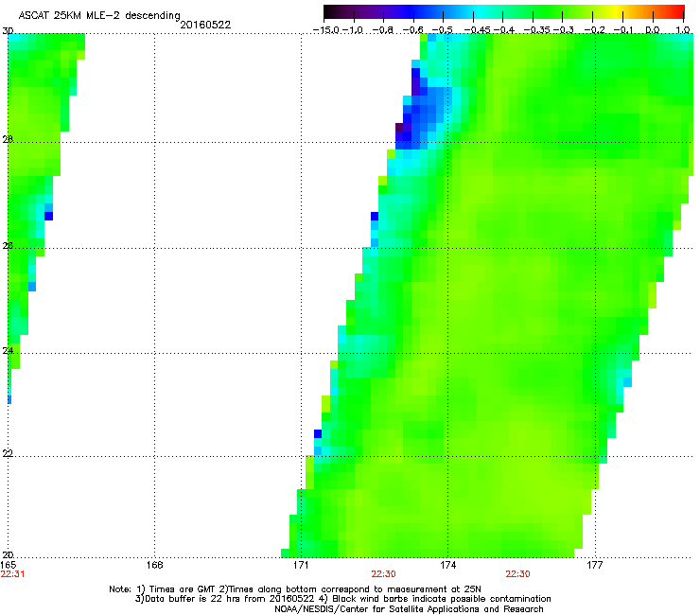This screenshot has width=700, height=615.
Task: Click the -0.4 colorbar label
Action: point(503,30)
